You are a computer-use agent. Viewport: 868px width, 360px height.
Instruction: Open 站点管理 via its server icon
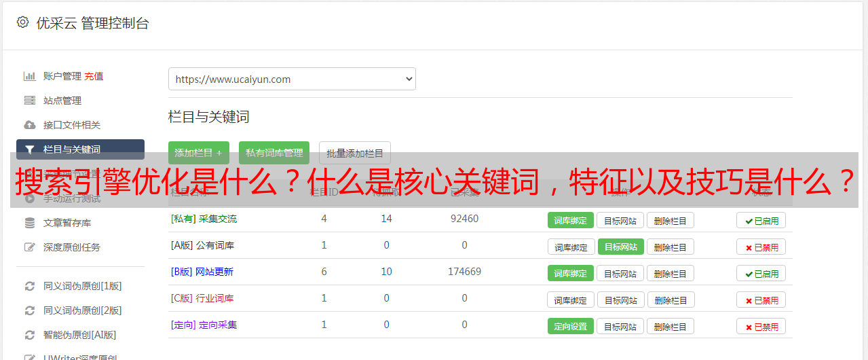point(29,101)
